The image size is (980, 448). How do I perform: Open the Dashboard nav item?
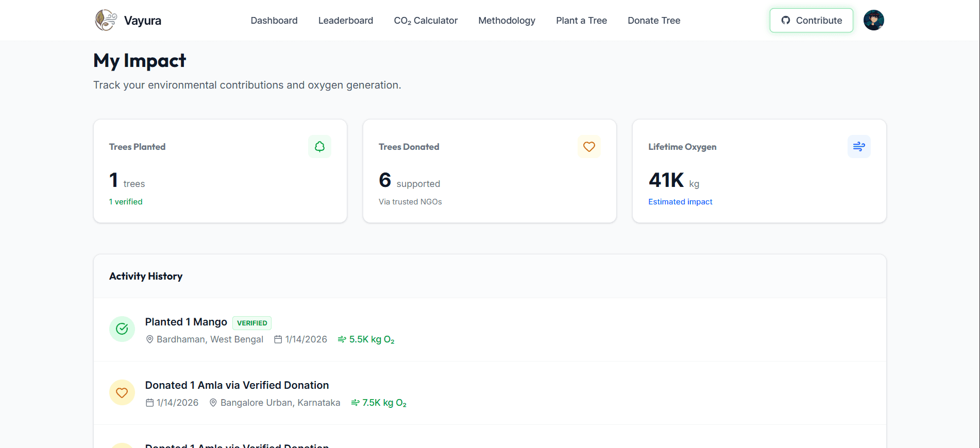pos(274,21)
